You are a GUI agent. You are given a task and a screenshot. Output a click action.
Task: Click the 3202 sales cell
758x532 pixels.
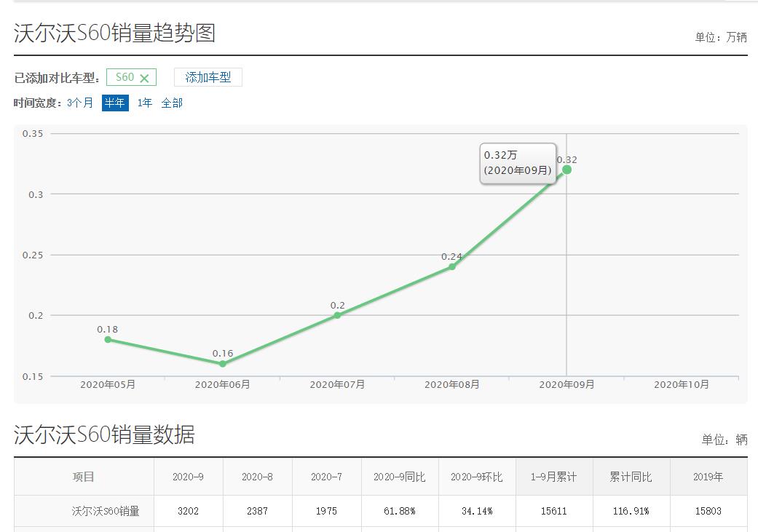(188, 511)
